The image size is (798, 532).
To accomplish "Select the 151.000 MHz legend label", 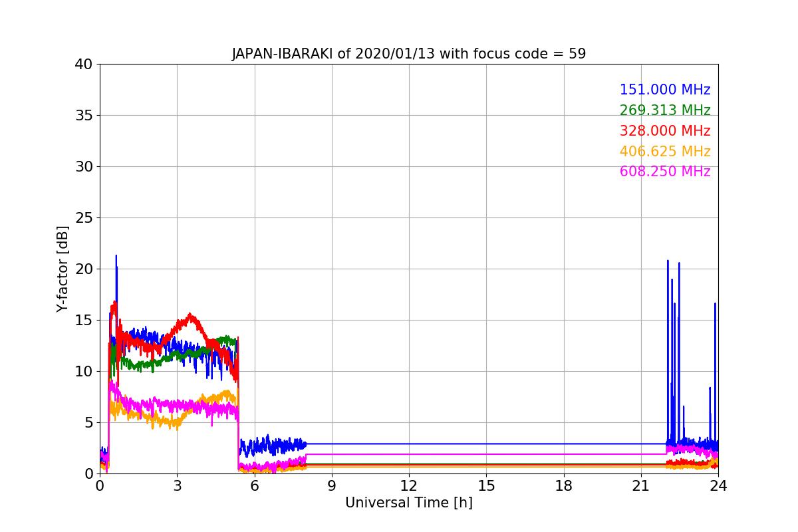I will pyautogui.click(x=665, y=90).
